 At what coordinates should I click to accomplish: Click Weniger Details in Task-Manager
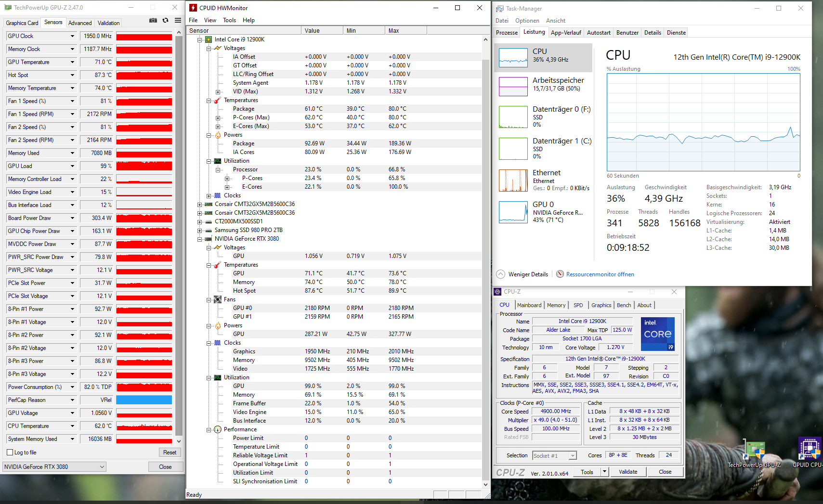pos(528,274)
